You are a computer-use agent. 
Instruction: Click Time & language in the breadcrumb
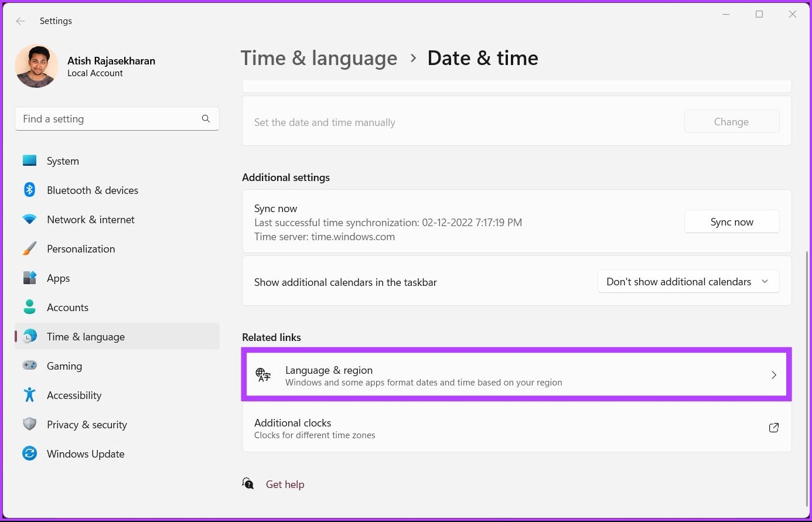tap(319, 58)
